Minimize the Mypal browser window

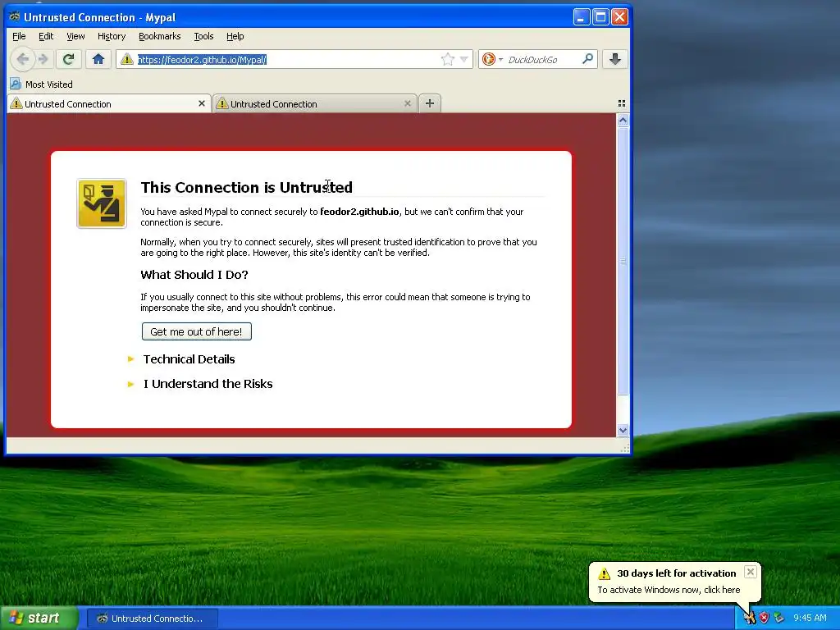(582, 17)
